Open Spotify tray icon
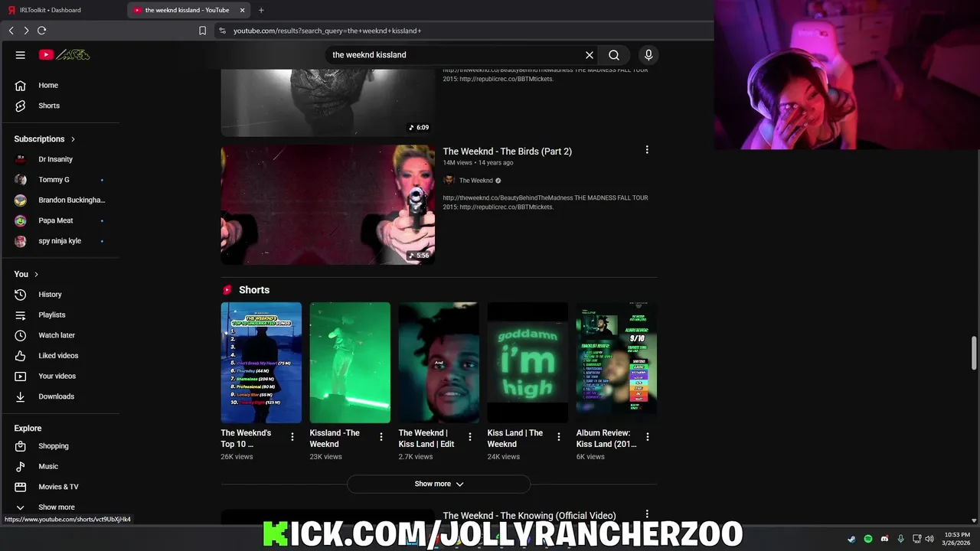The height and width of the screenshot is (551, 980). click(868, 539)
